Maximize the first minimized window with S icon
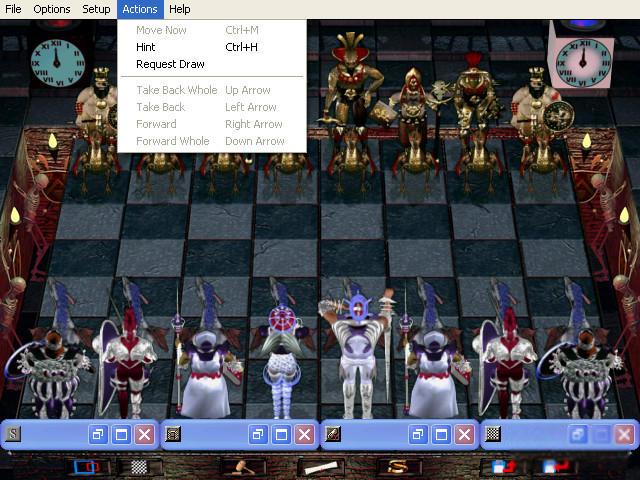Image resolution: width=640 pixels, height=480 pixels. tap(121, 434)
